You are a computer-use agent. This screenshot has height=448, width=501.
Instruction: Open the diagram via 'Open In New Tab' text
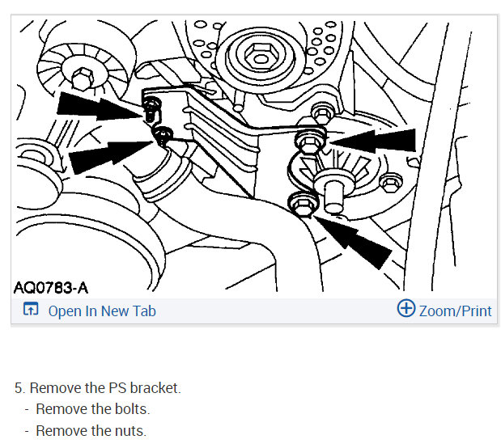(102, 311)
